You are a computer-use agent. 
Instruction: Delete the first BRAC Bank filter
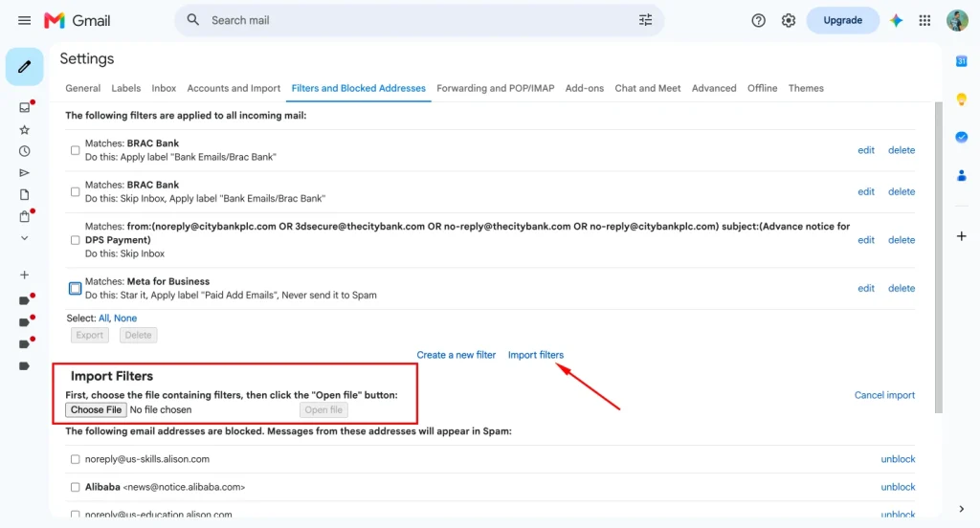tap(902, 150)
